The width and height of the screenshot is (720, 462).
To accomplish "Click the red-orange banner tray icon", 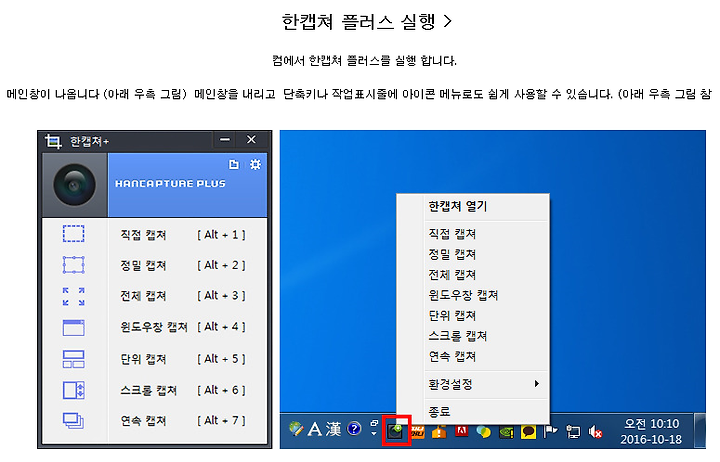I will (417, 431).
